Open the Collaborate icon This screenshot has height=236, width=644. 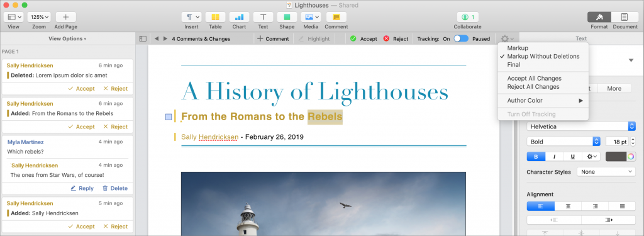point(467,17)
